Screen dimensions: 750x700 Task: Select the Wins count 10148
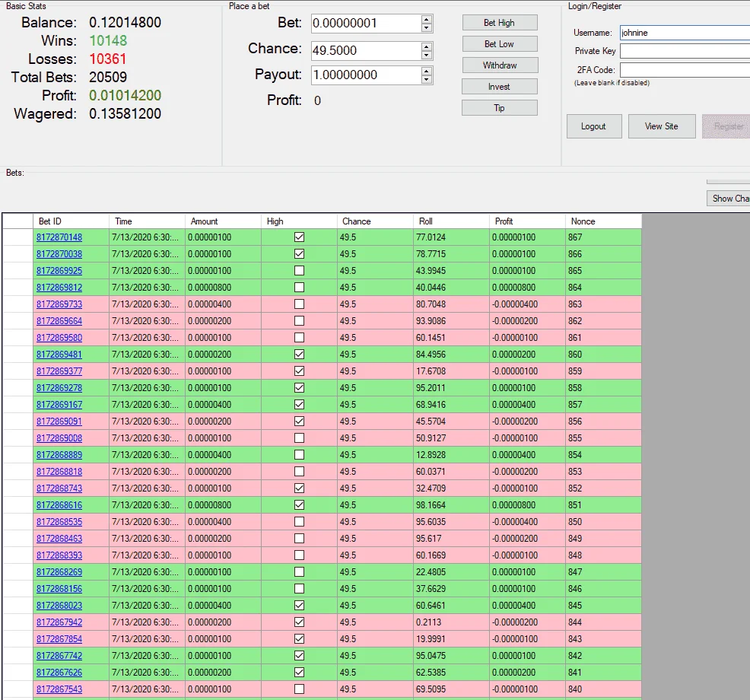coord(108,40)
